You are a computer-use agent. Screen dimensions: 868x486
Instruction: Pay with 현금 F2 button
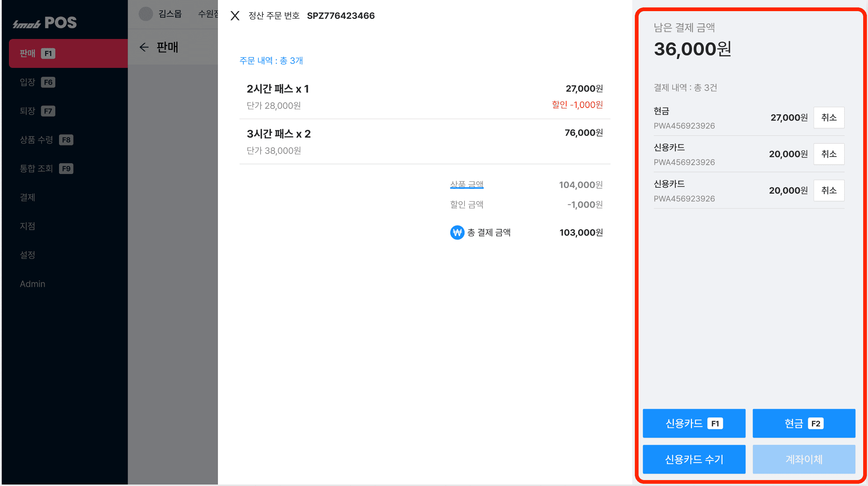(804, 423)
